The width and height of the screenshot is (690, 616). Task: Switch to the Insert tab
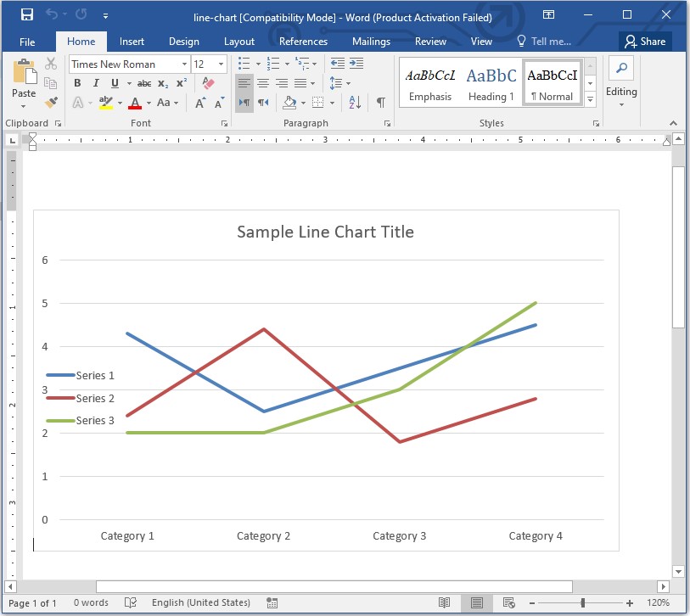(132, 41)
